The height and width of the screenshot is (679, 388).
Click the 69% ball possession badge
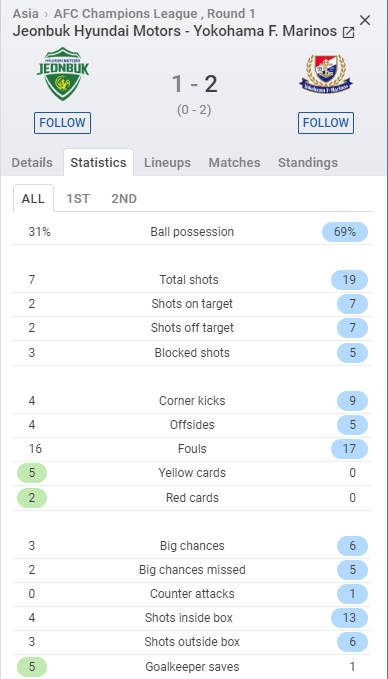point(345,232)
